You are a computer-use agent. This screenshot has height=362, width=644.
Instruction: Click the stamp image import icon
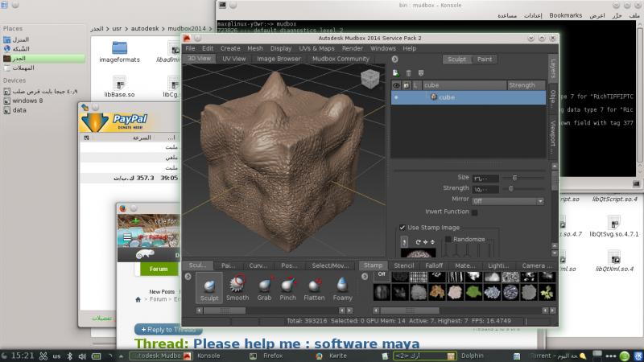pyautogui.click(x=404, y=242)
